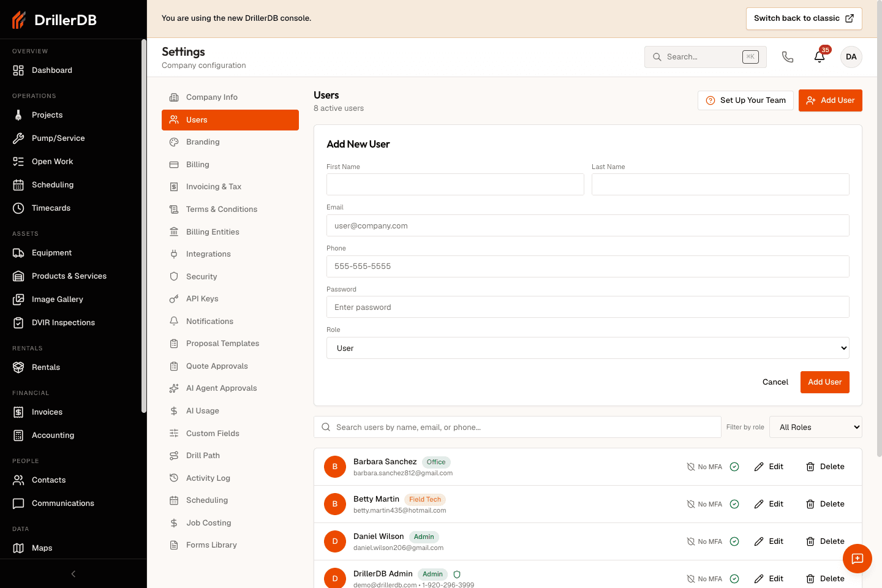This screenshot has width=882, height=588.
Task: Open Company Info settings
Action: point(230,97)
